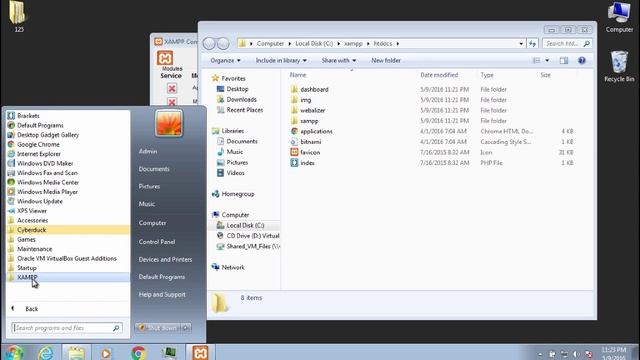
Task: Open Pictures from Start menu right pane
Action: (149, 186)
